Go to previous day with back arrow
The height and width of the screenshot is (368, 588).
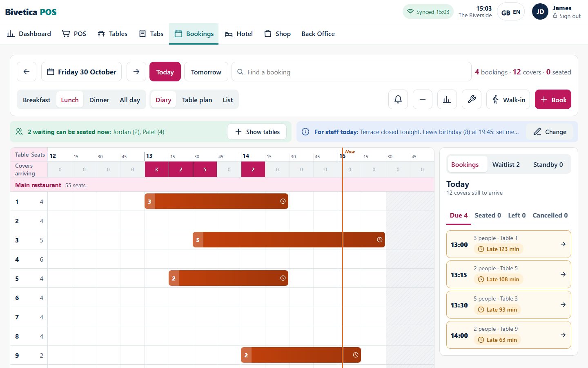pos(27,72)
